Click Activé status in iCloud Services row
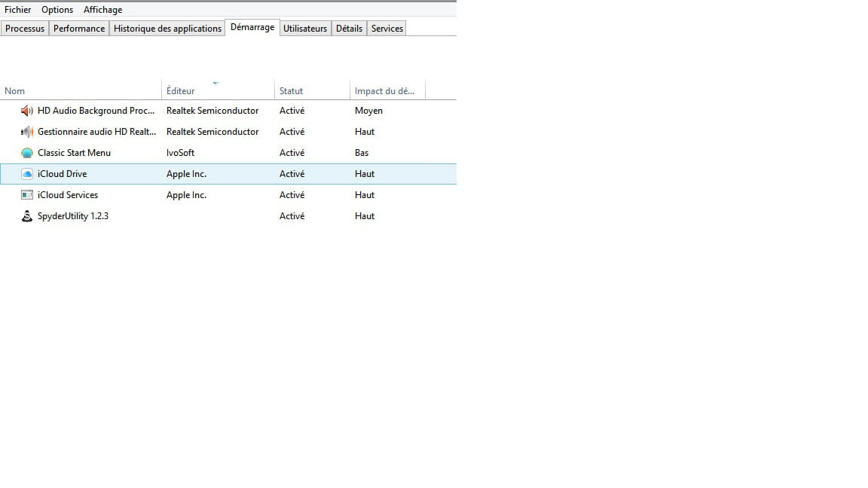This screenshot has height=488, width=868. [292, 195]
